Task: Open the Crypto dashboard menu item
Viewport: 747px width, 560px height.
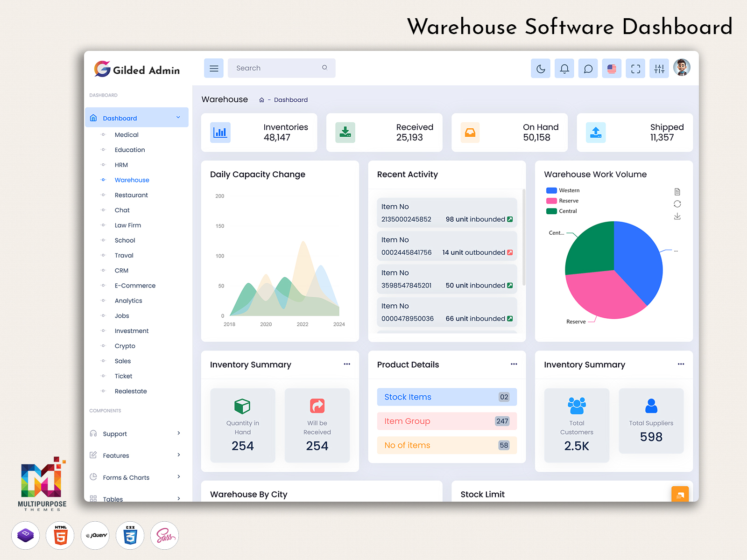Action: [x=125, y=346]
